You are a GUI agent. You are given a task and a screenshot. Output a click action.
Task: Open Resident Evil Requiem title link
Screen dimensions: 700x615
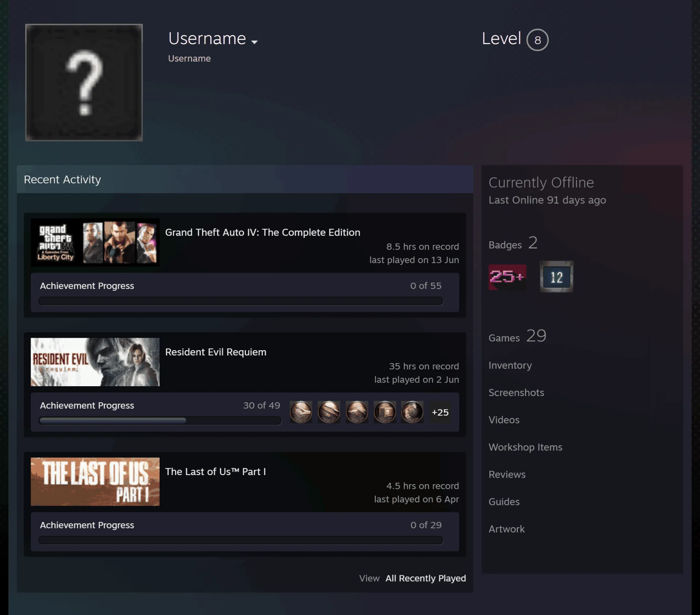(x=215, y=352)
